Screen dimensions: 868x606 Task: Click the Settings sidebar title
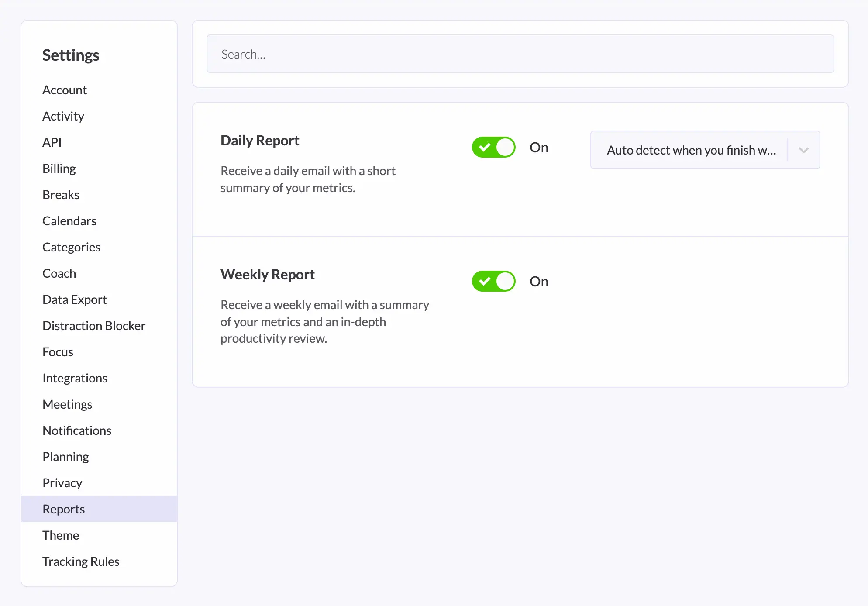[x=71, y=55]
